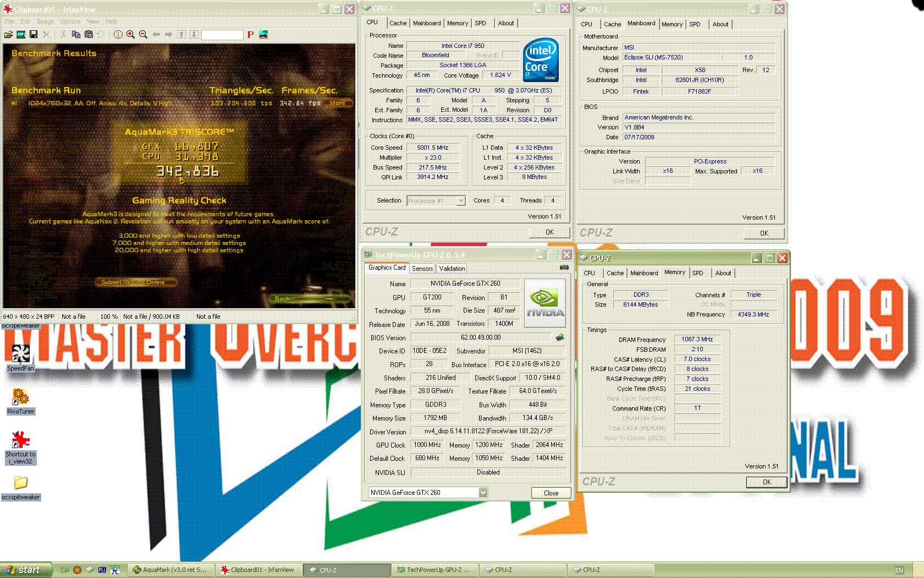Click the Paste clipboard icon in IrfanView
The image size is (924, 578).
(88, 34)
